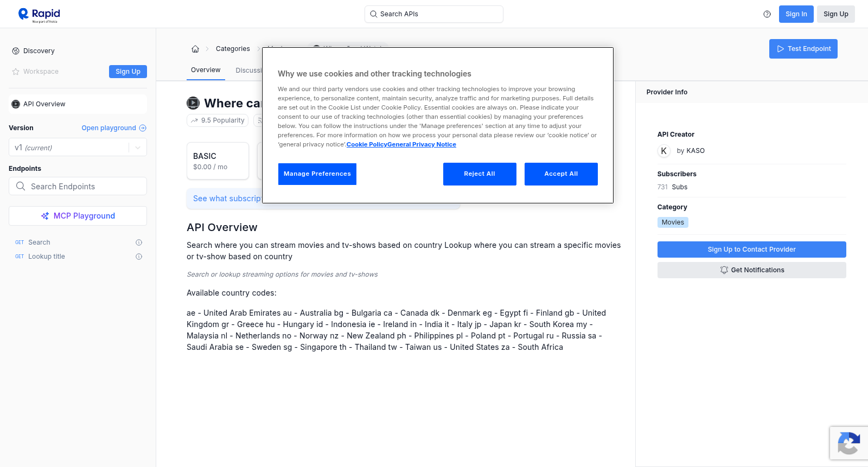Click Accept All cookies
This screenshot has height=467, width=868.
click(x=561, y=174)
